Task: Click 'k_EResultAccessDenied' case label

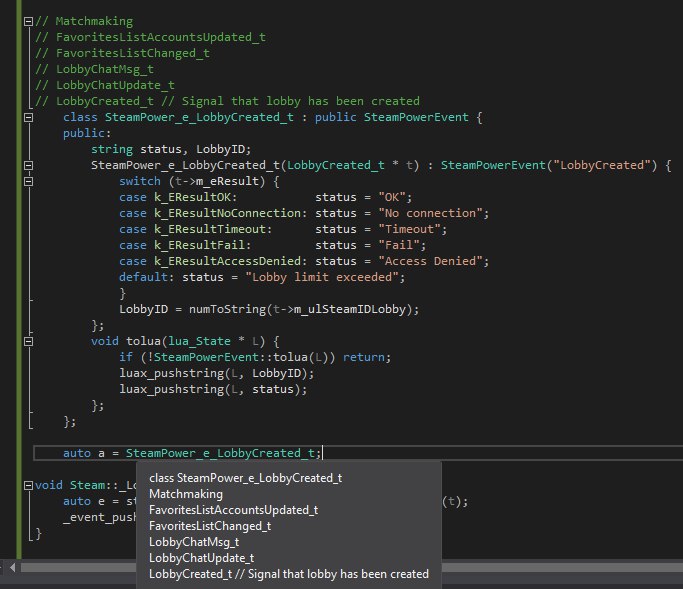Action: click(x=227, y=261)
